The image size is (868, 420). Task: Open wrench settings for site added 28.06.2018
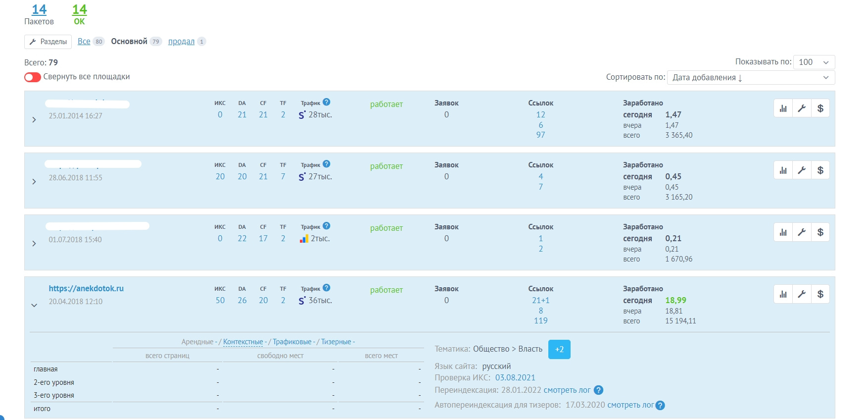[802, 170]
